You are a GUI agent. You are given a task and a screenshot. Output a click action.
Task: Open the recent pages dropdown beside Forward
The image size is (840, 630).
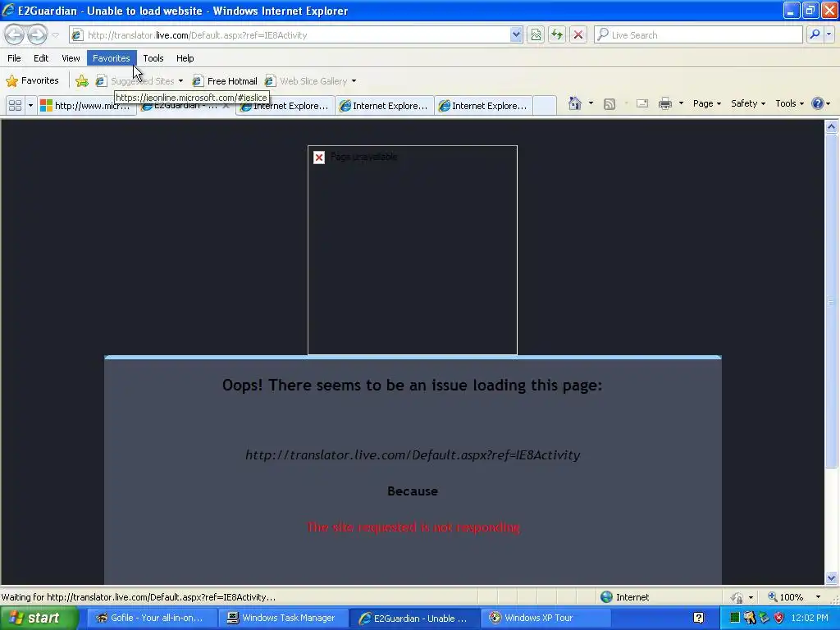[x=55, y=34]
